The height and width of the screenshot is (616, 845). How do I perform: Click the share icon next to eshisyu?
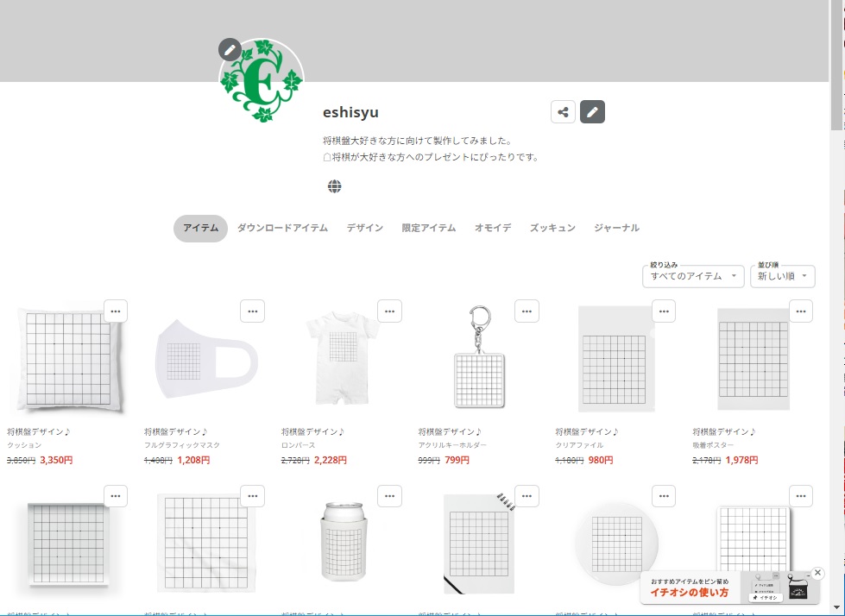563,112
